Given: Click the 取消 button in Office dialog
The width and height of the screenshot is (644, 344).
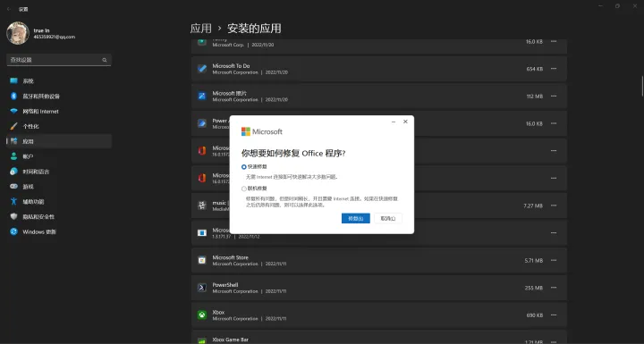Looking at the screenshot, I should [388, 218].
